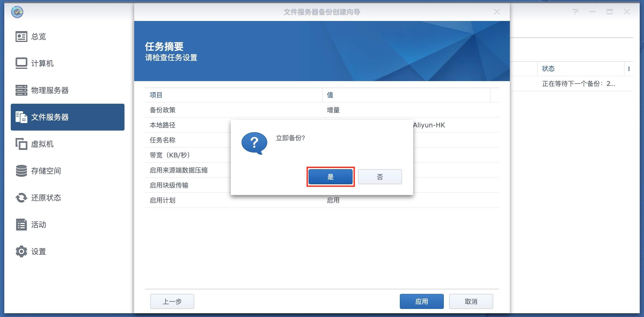
Task: Click the 还原状态 restore status icon
Action: pyautogui.click(x=21, y=198)
